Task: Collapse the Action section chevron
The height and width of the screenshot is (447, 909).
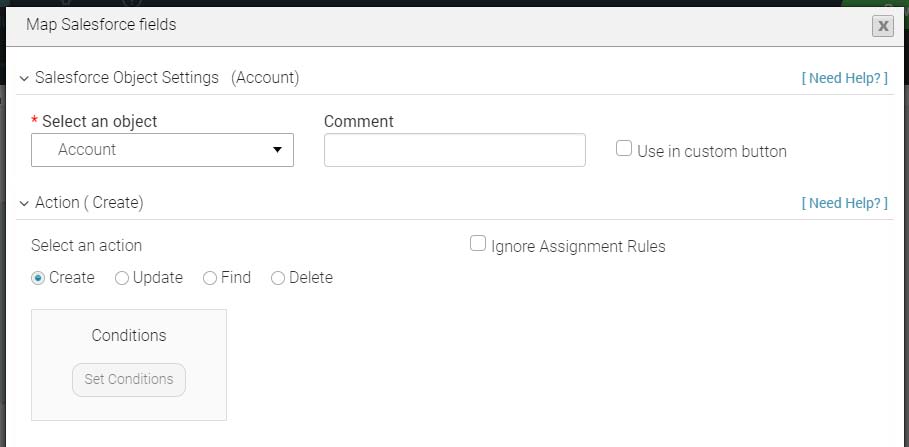Action: (23, 203)
